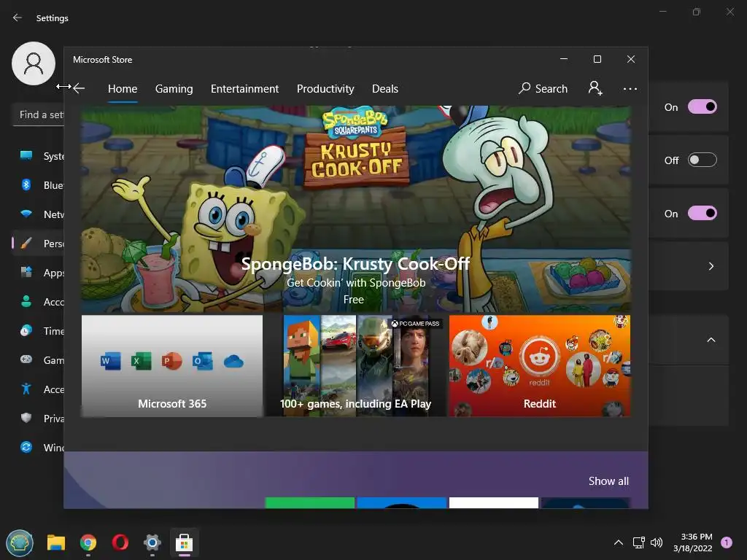Open Apps in Settings sidebar
The width and height of the screenshot is (747, 560).
coord(38,273)
